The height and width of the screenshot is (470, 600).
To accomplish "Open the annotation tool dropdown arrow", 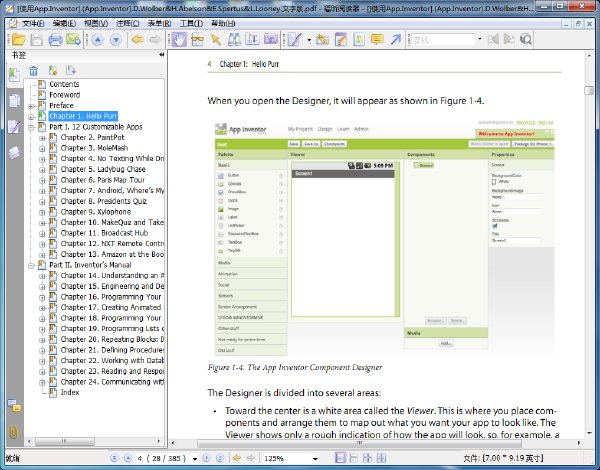I will click(x=309, y=39).
